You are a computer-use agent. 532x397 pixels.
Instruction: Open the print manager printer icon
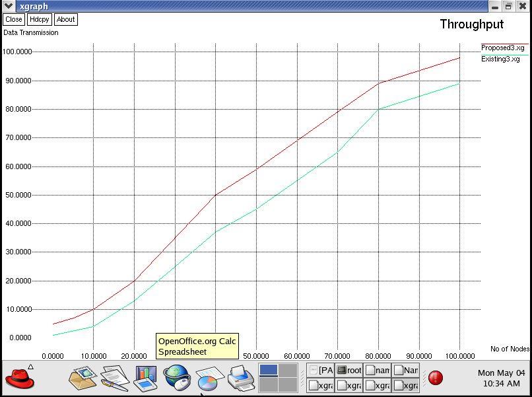coord(241,379)
